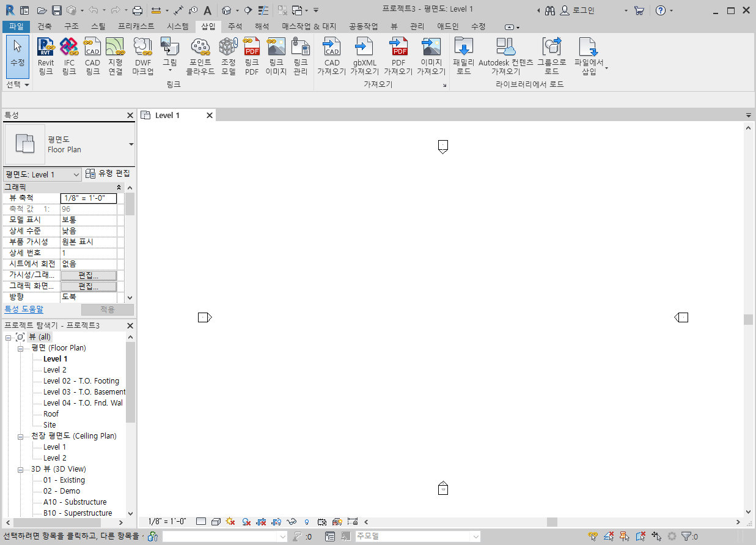Click the Thin Lines icon in quick access toolbar
756x545 pixels.
point(263,10)
